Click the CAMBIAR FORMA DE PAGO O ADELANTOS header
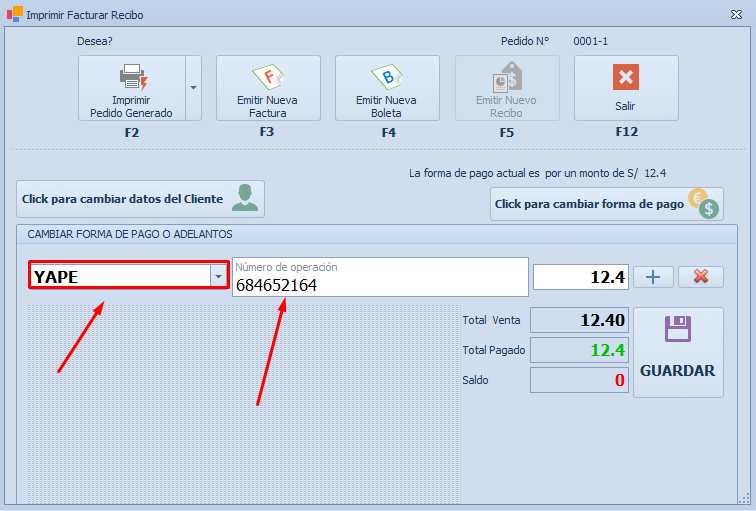 click(130, 234)
